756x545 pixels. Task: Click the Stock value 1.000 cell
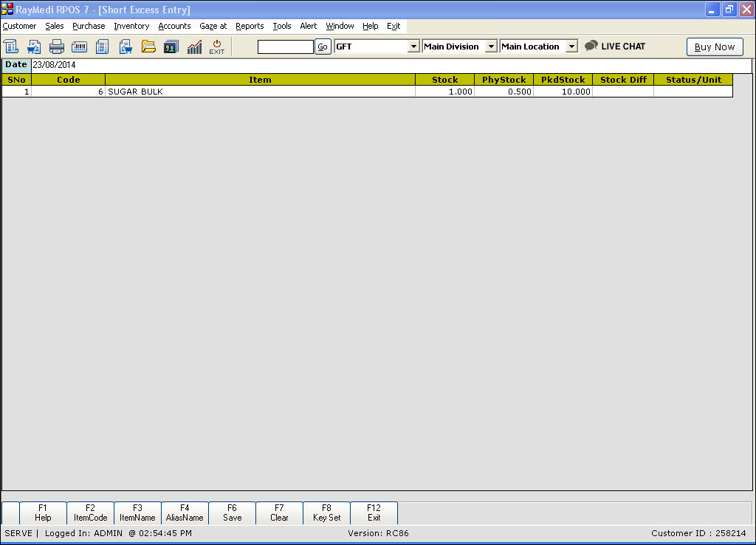(x=444, y=92)
